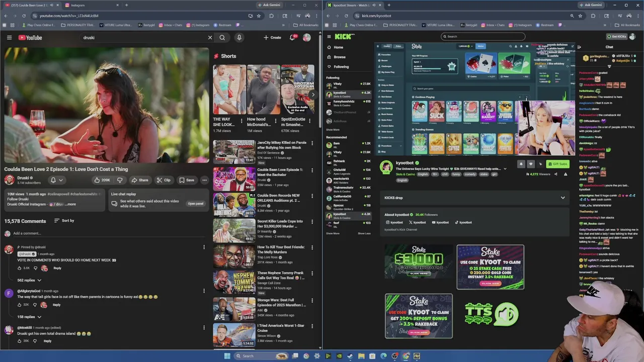Open options for pinned Druski comment

click(x=204, y=247)
